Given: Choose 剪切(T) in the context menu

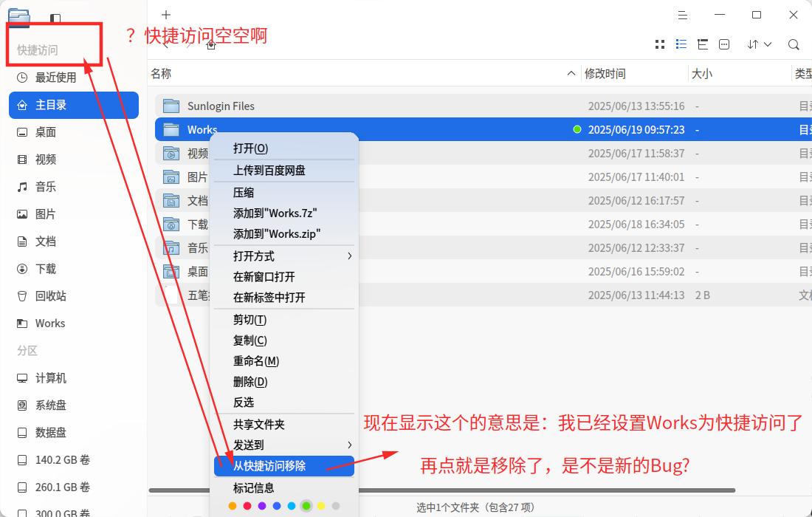Looking at the screenshot, I should pos(283,320).
